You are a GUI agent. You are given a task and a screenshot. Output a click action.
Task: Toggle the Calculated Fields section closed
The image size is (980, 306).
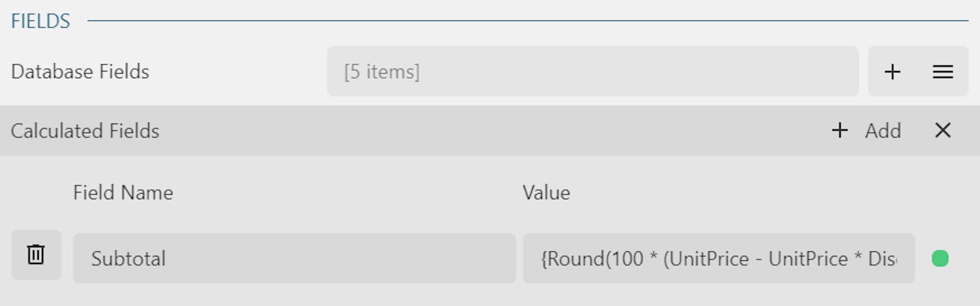pyautogui.click(x=943, y=131)
